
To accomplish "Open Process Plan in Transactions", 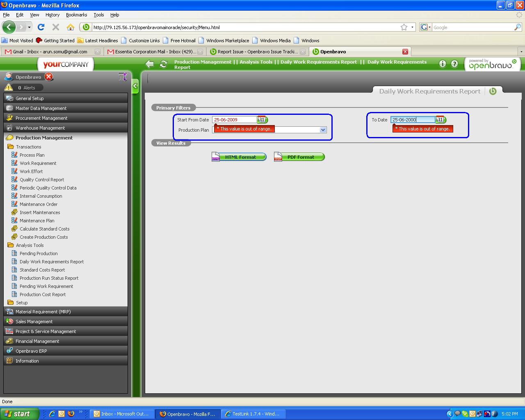I will tap(32, 155).
